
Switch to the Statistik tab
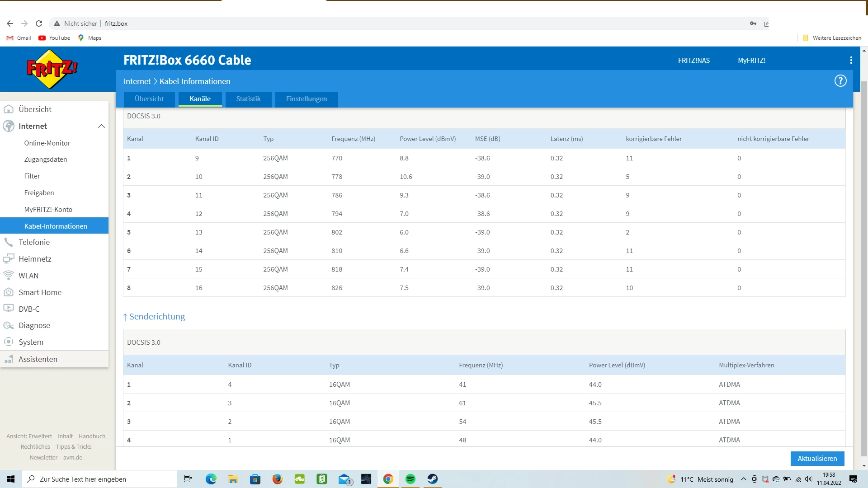[248, 99]
